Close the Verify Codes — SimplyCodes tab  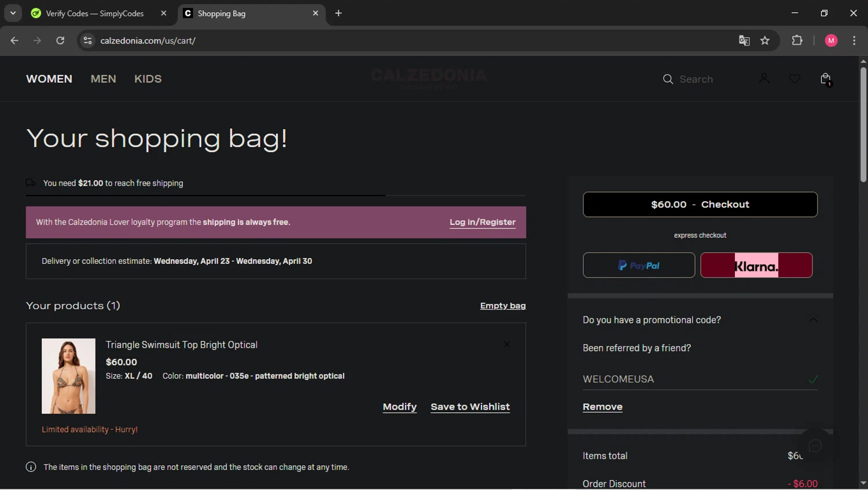[164, 13]
